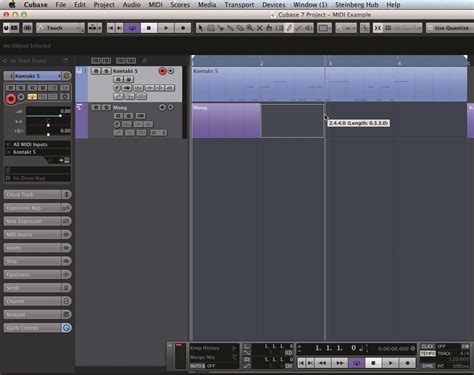
Task: Open the Devices menu
Action: point(274,5)
